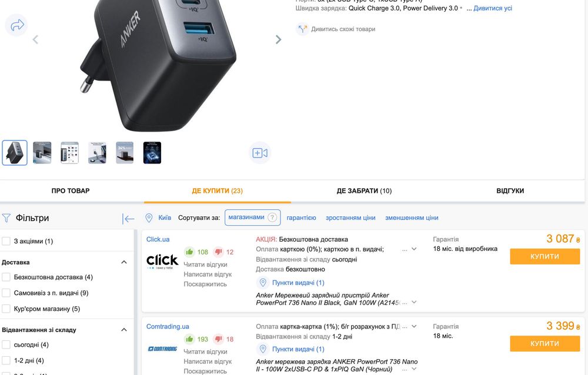The image size is (588, 375).
Task: Click the question mark icon in магазинами sort
Action: pos(272,217)
